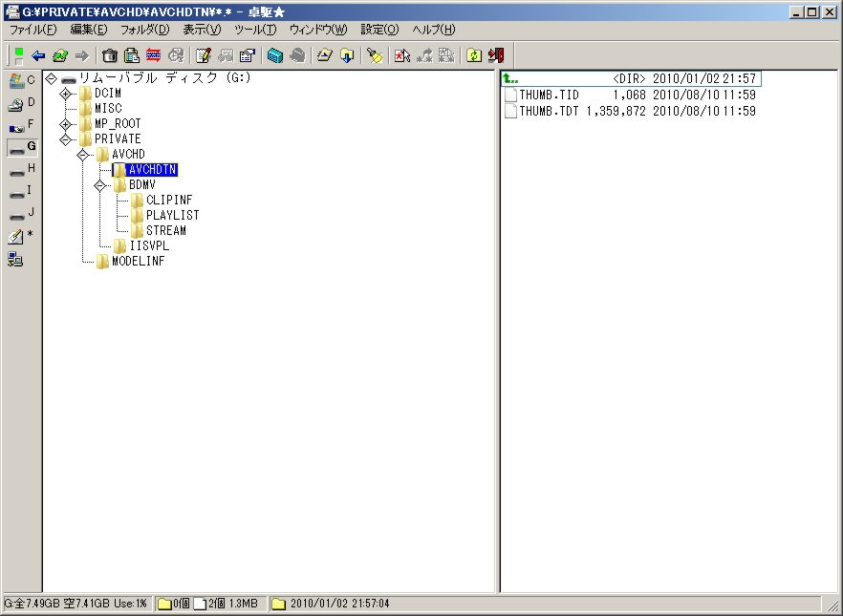Screen dimensions: 843x616
Task: Click the notepad edit icon in toolbar
Action: [x=202, y=55]
